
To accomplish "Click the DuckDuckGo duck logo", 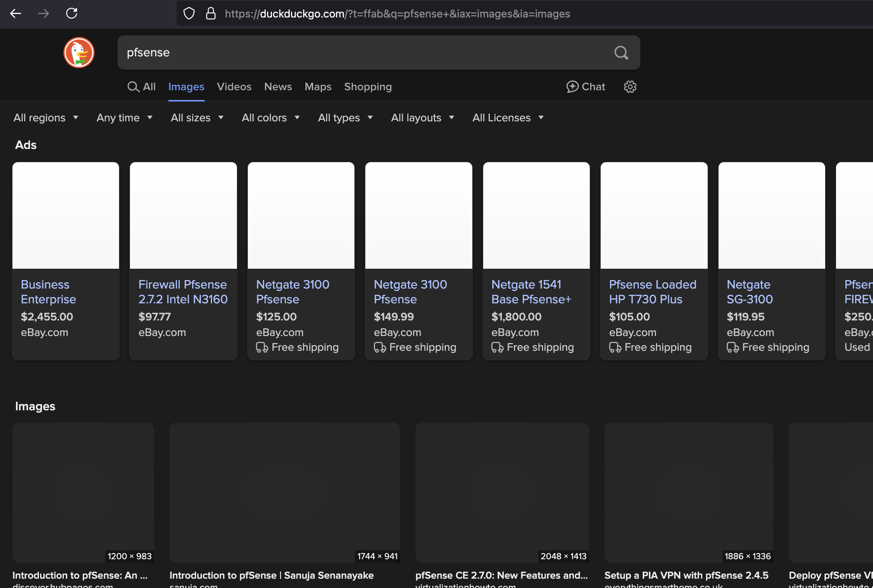I will pos(79,52).
